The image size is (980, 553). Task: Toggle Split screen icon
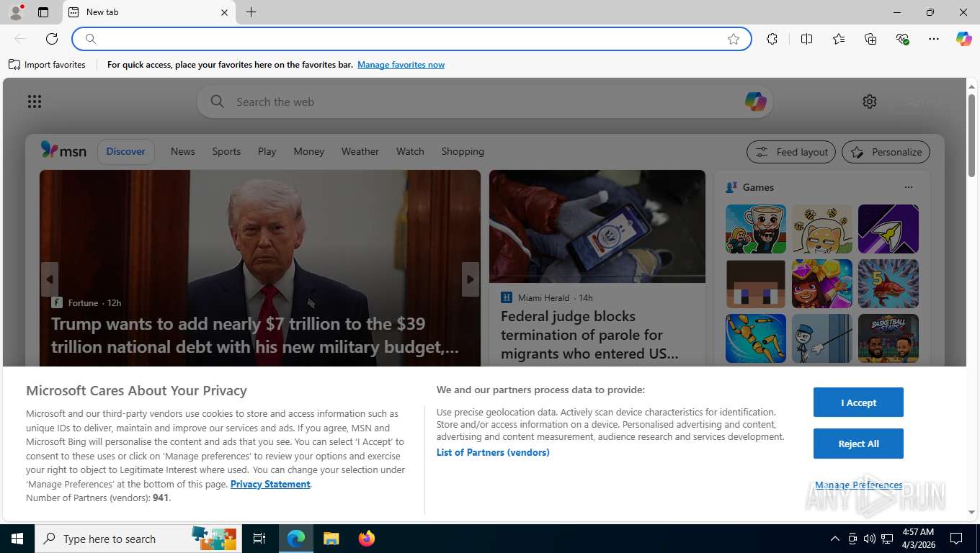[x=806, y=39]
